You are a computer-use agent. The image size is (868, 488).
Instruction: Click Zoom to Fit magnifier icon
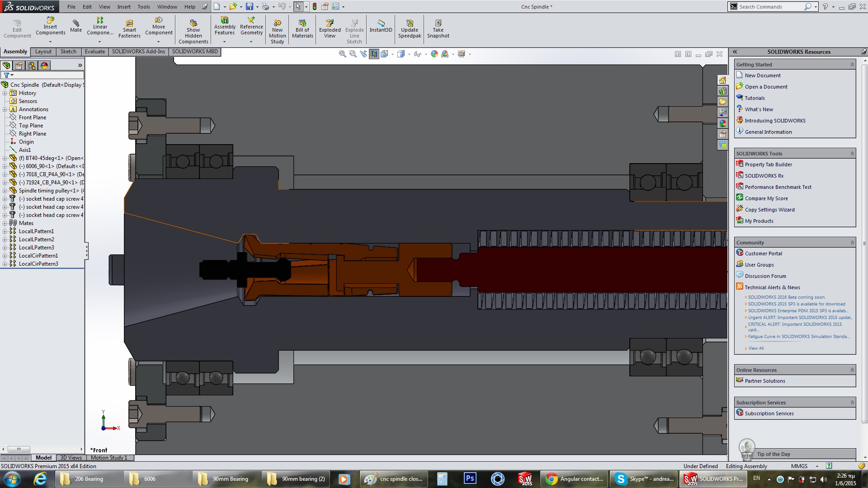click(343, 54)
